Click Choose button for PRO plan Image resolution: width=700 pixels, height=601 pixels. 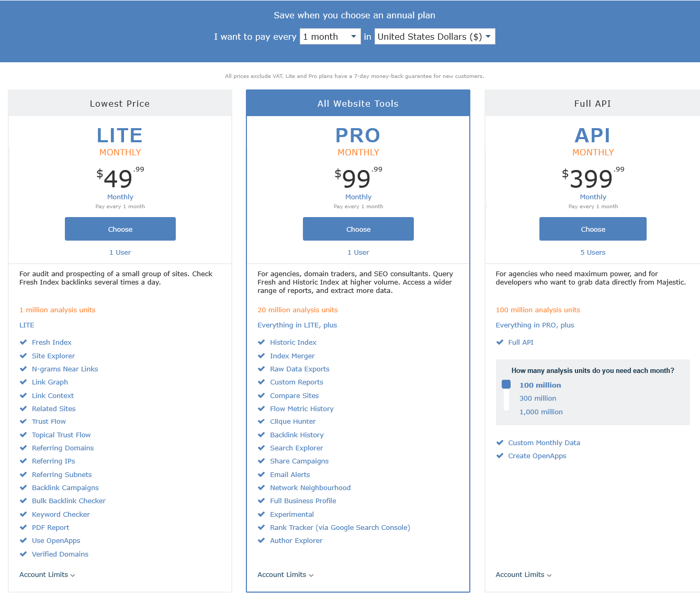(x=358, y=229)
